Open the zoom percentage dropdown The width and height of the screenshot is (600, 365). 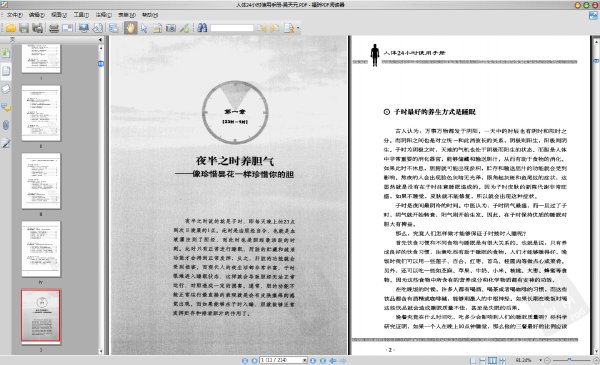(x=540, y=360)
